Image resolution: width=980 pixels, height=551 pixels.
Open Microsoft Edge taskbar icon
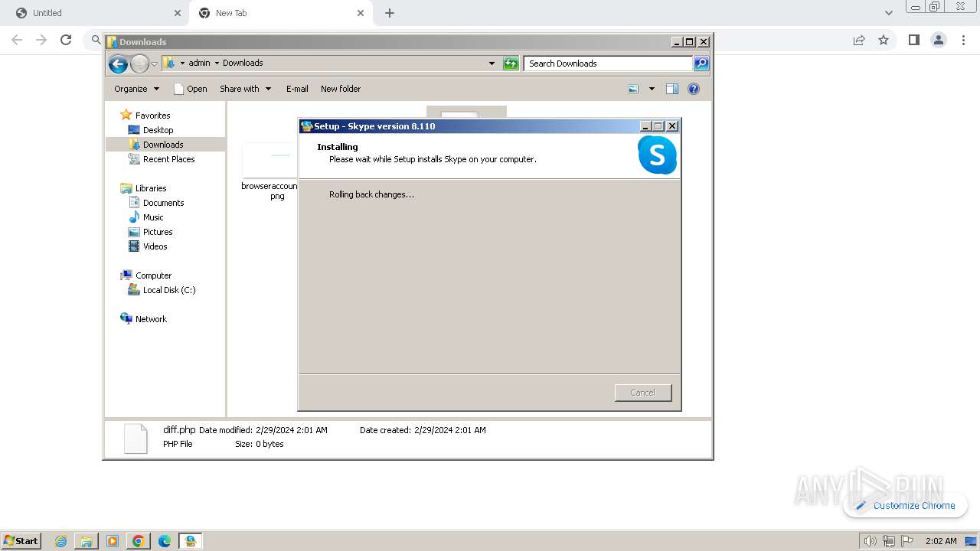coord(165,541)
